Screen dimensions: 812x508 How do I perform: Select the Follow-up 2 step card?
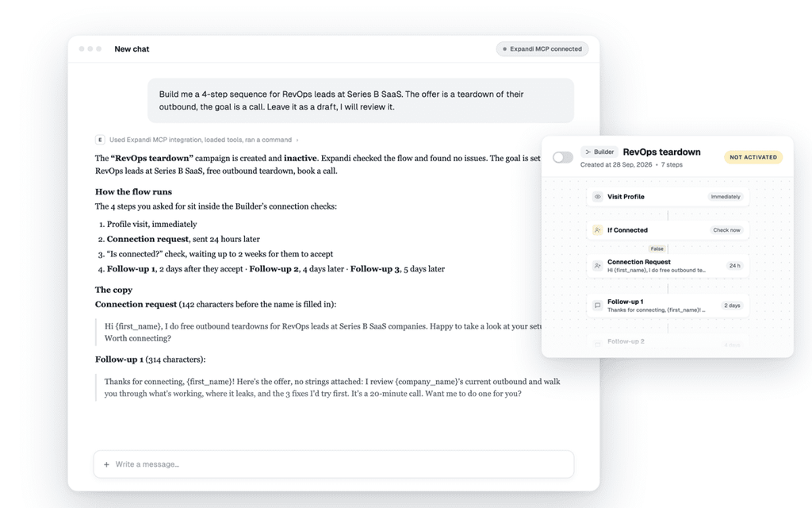[668, 342]
